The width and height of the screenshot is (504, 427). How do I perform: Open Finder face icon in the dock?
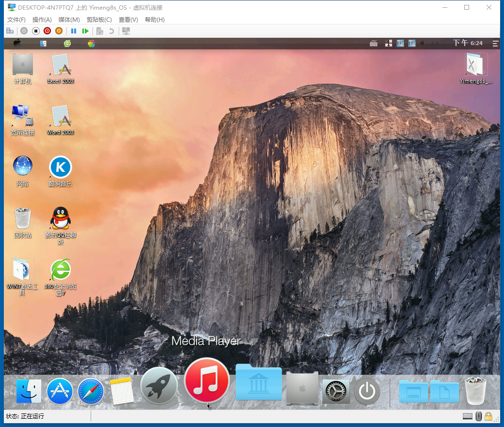pos(29,391)
